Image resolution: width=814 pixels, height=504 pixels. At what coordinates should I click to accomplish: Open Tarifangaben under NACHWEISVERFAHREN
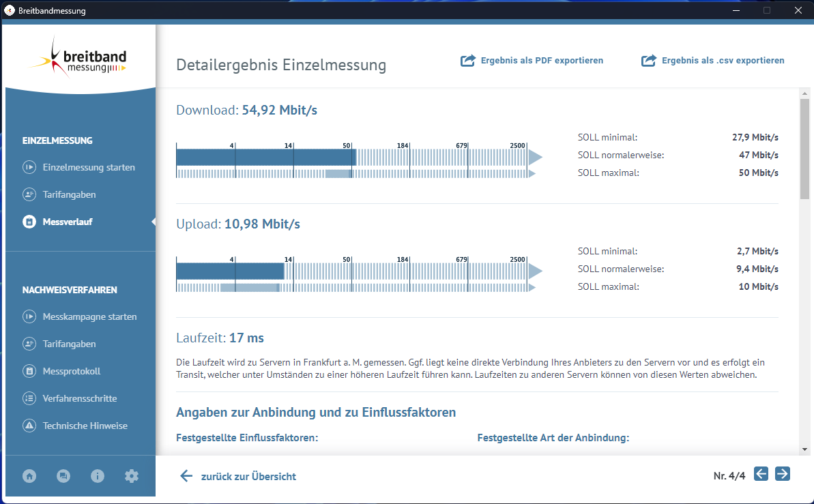coord(69,344)
